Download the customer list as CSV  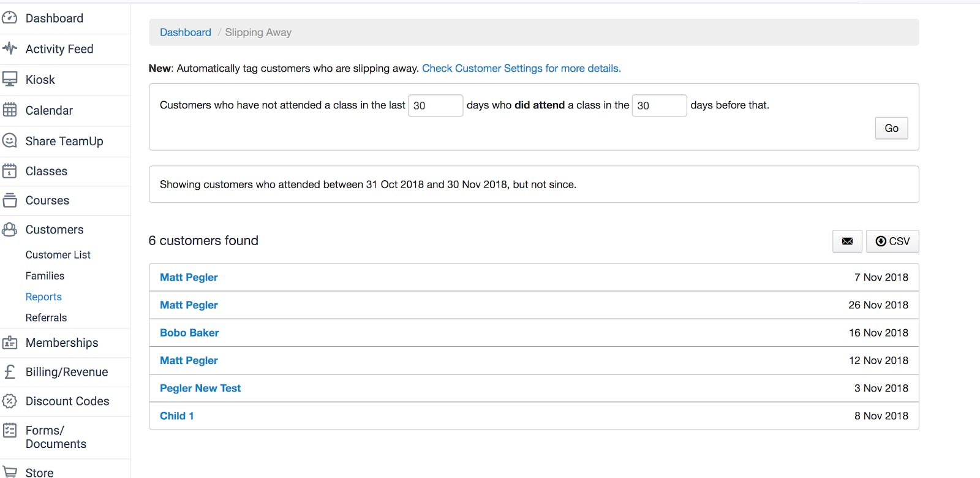(x=892, y=241)
